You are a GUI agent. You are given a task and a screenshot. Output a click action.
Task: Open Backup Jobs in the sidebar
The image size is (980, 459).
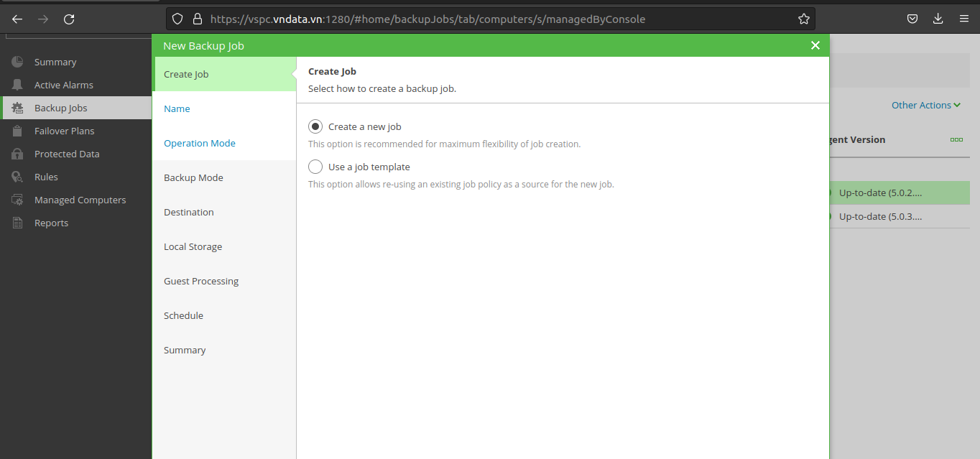point(61,108)
